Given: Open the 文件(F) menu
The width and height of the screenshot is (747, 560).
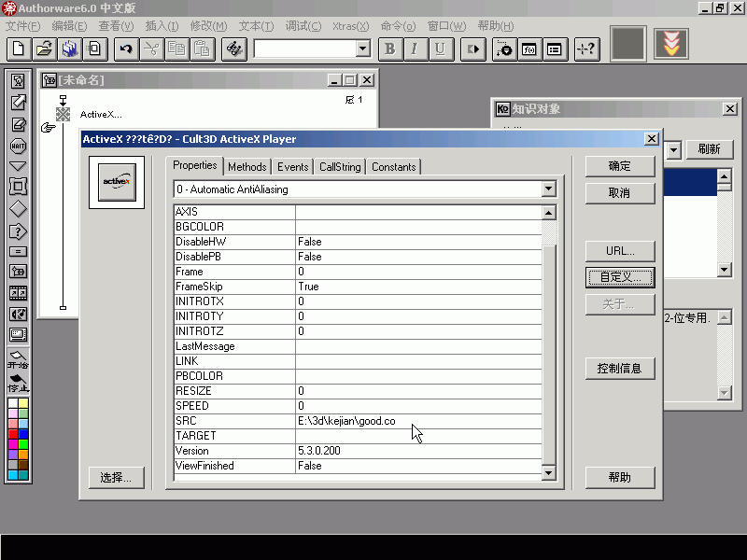Looking at the screenshot, I should coord(22,26).
